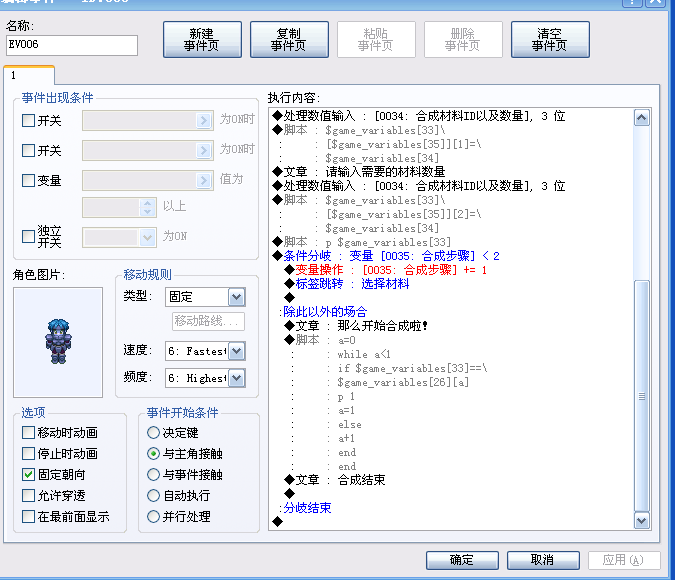Select event page tab 1
Image resolution: width=675 pixels, height=580 pixels.
coord(29,75)
